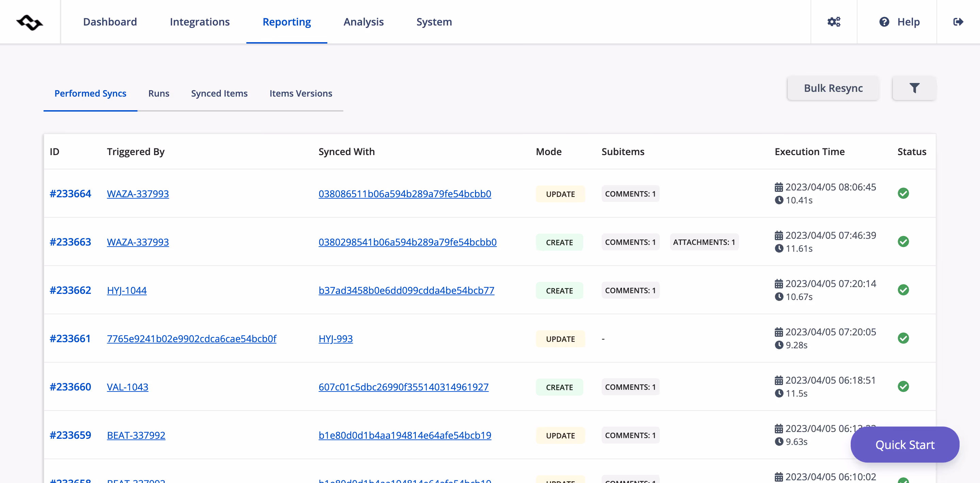Click the Help question mark icon
980x483 pixels.
884,22
